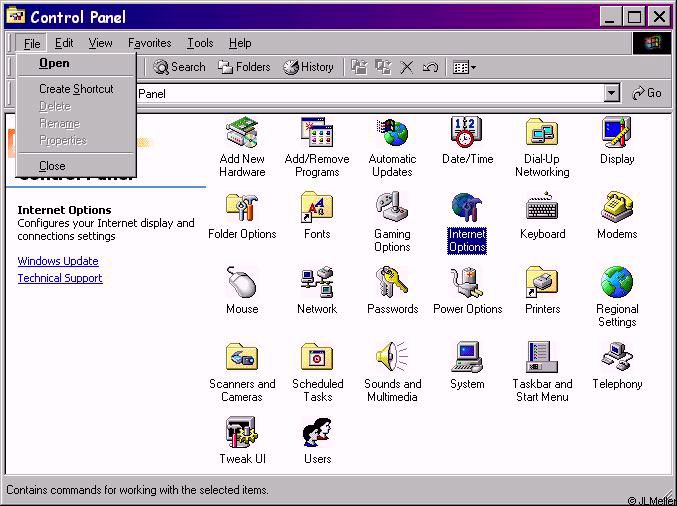This screenshot has width=677, height=506.
Task: Toggle the Folders pane button
Action: tap(244, 67)
